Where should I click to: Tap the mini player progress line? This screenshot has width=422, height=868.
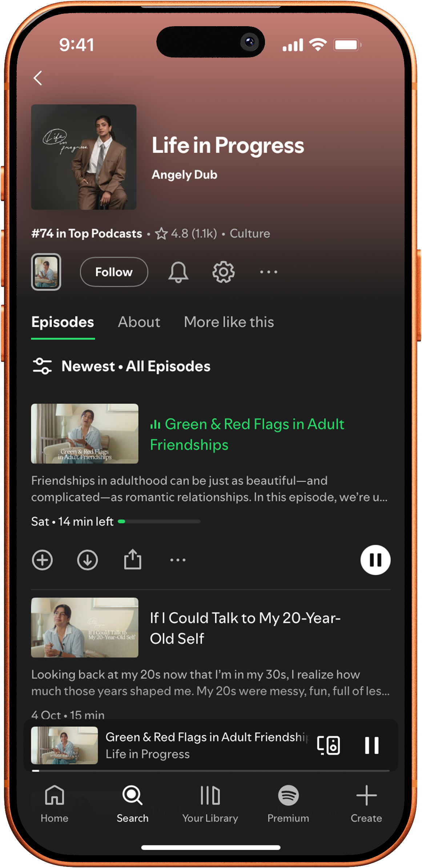coord(210,771)
